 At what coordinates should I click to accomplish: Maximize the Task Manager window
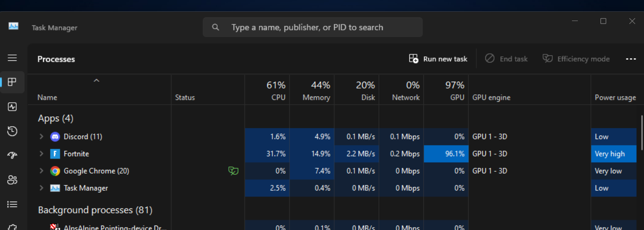point(603,21)
